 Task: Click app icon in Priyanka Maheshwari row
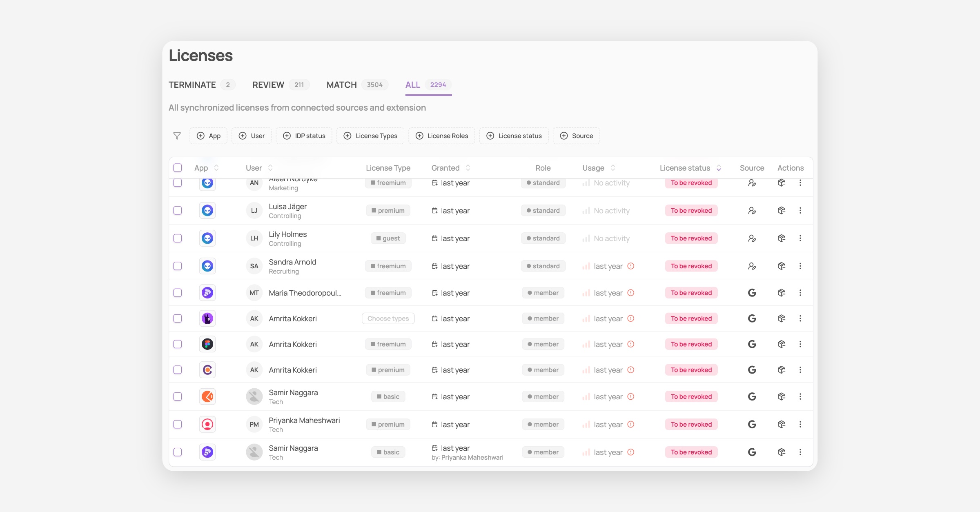[x=207, y=425]
